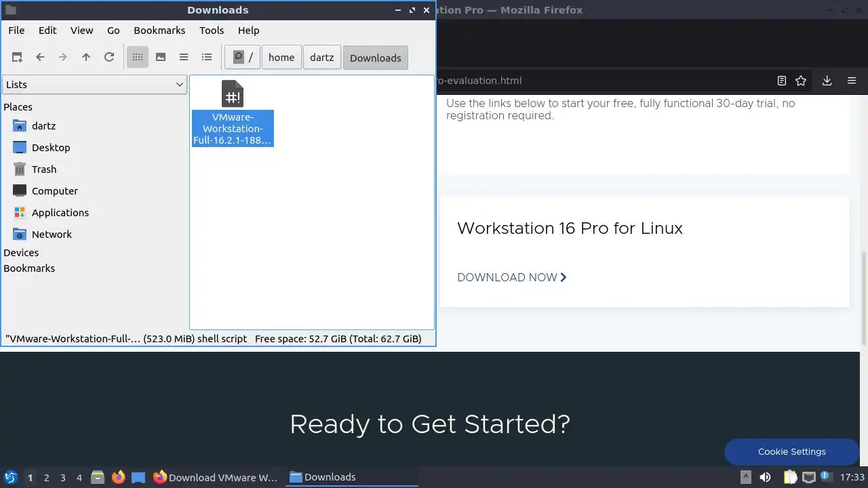
Task: Open the Edit menu
Action: (47, 30)
